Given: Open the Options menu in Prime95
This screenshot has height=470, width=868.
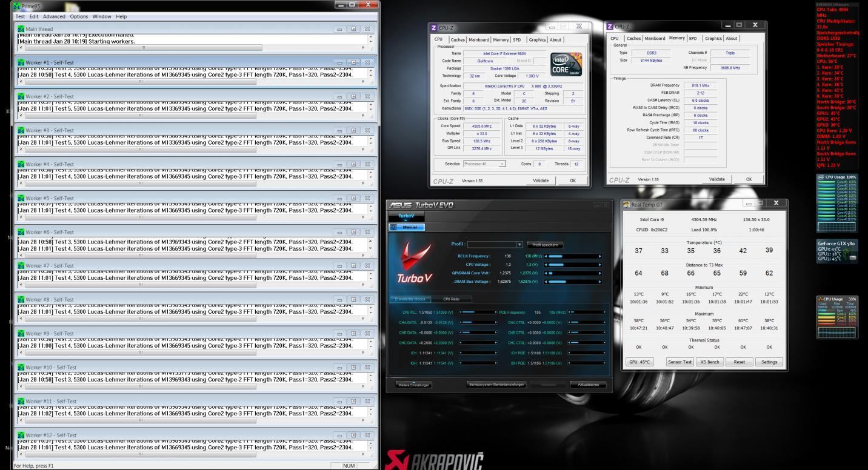Looking at the screenshot, I should tap(79, 16).
